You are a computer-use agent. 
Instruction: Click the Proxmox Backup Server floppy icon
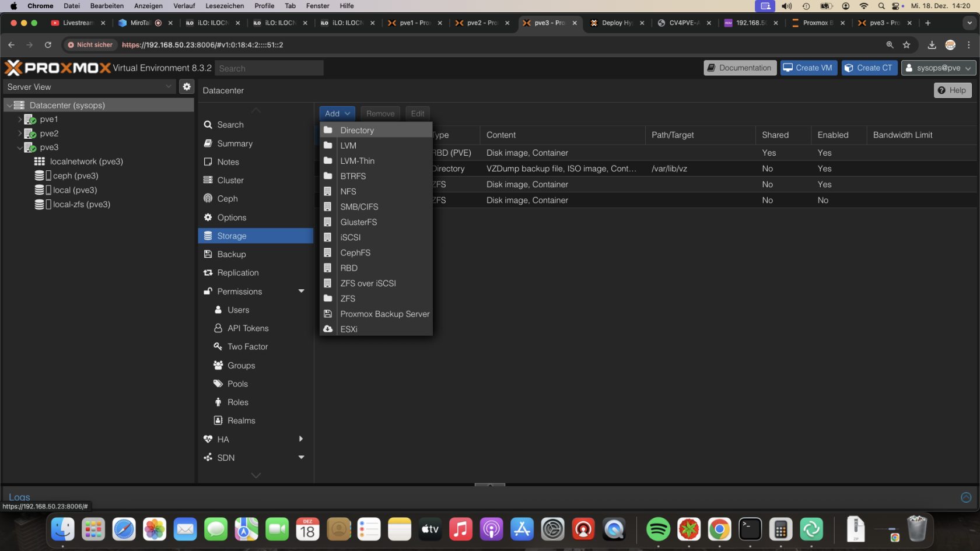[328, 314]
